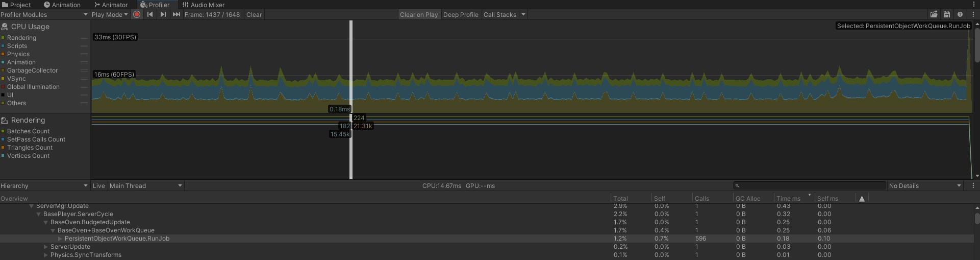
Task: Click the save profiler data icon
Action: pyautogui.click(x=947, y=15)
